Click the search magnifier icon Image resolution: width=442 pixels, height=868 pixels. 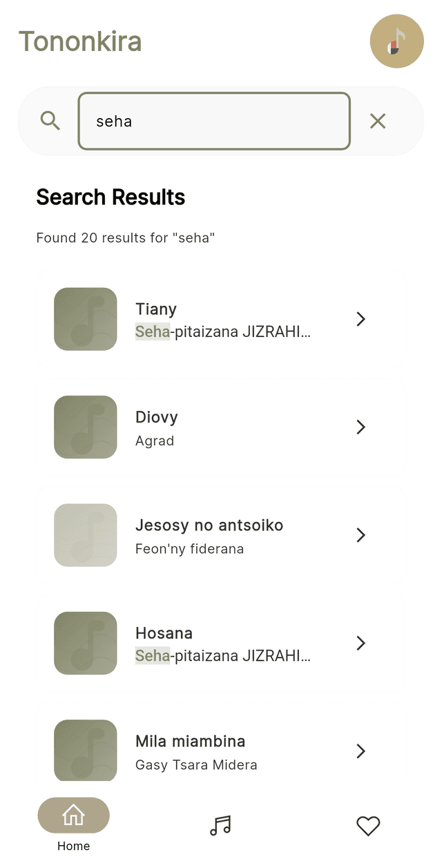(x=50, y=121)
